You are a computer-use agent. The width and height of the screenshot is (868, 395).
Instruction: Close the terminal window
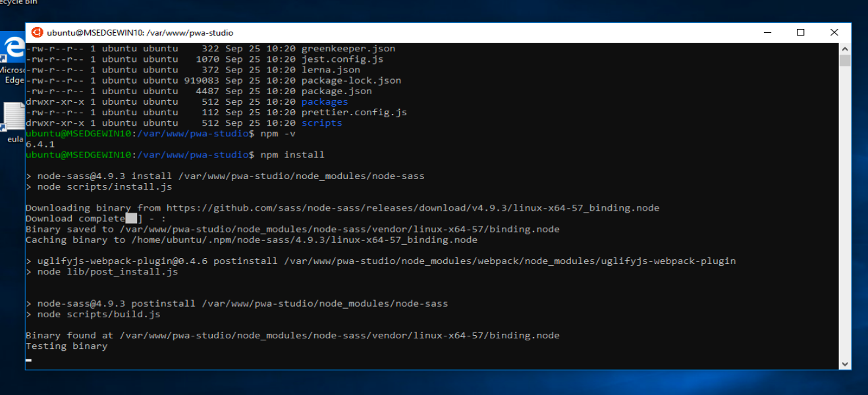tap(834, 32)
